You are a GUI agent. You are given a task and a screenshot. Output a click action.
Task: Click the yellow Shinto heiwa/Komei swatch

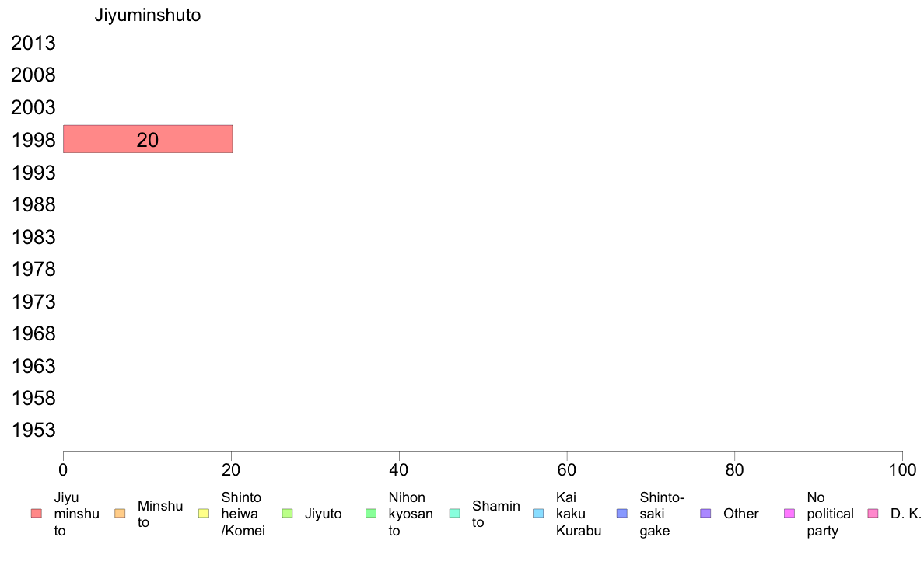[204, 514]
